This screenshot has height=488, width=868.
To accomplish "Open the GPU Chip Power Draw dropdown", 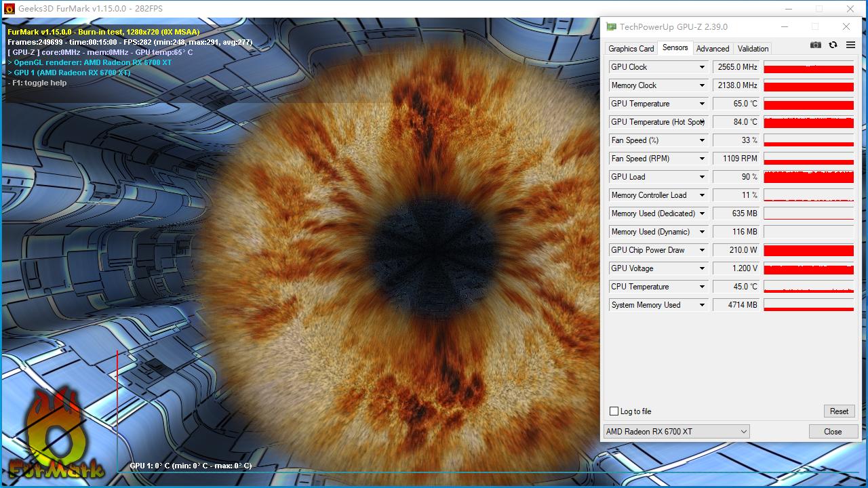I will coord(702,250).
